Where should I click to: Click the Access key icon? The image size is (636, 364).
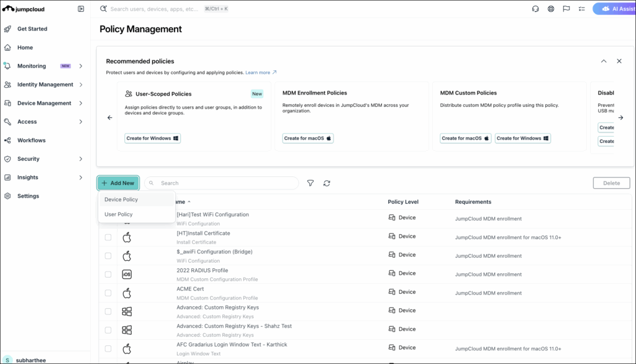(7, 122)
